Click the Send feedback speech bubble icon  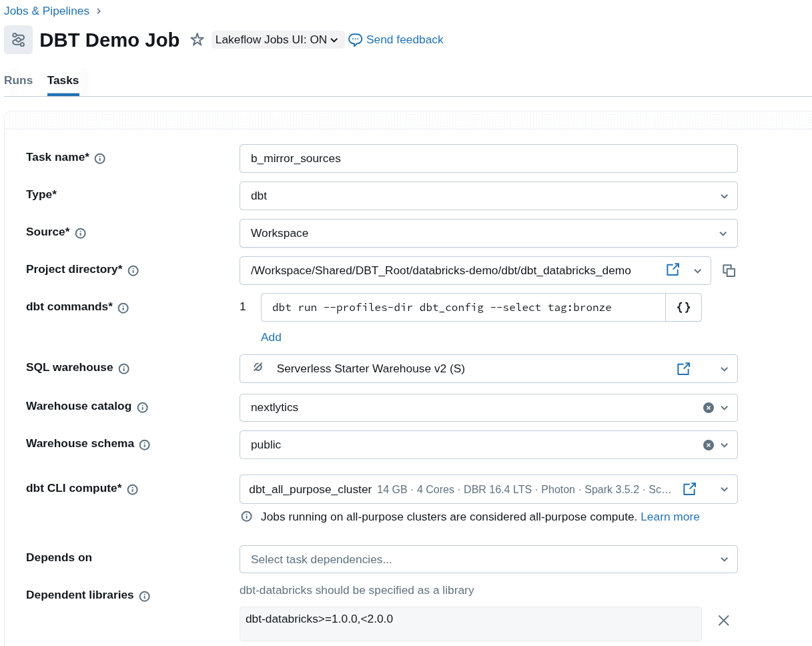tap(355, 40)
